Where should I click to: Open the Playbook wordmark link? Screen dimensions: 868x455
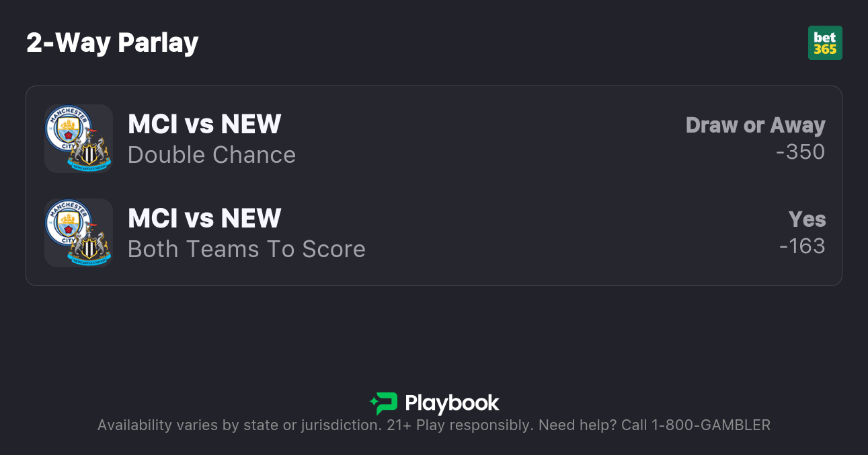click(x=452, y=403)
